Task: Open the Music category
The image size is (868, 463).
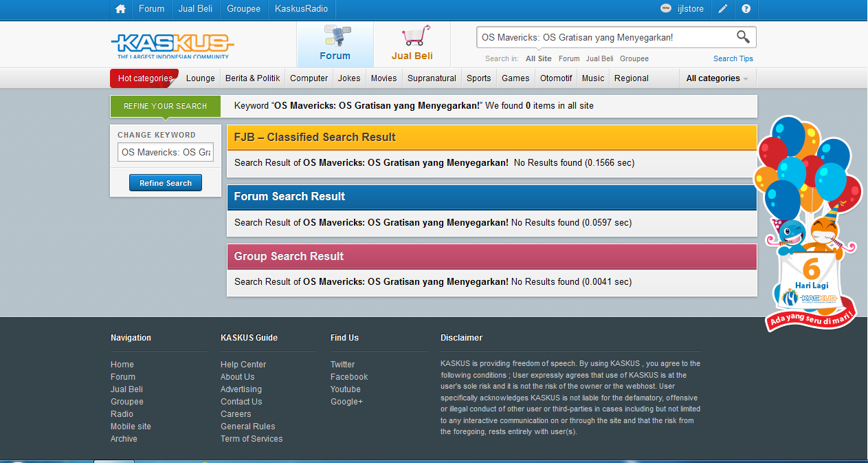Action: pyautogui.click(x=593, y=78)
